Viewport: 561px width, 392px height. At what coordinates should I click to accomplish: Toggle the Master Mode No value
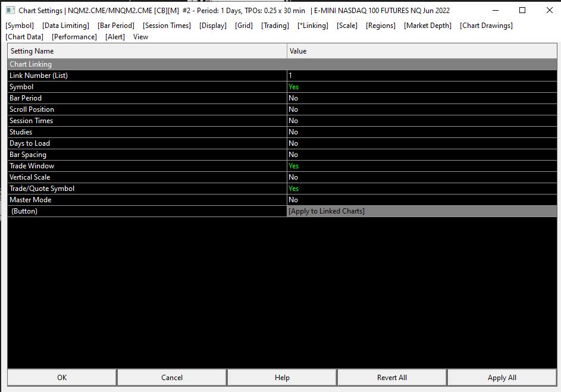click(x=422, y=200)
